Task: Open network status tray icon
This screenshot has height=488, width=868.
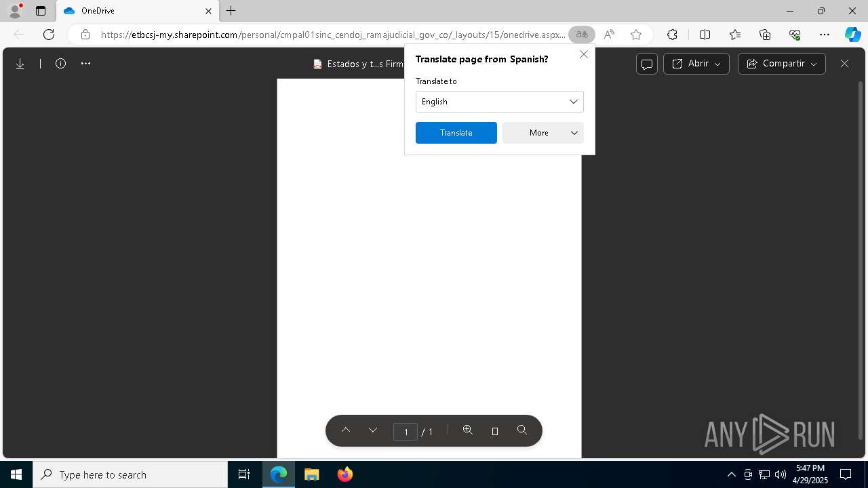Action: (764, 474)
